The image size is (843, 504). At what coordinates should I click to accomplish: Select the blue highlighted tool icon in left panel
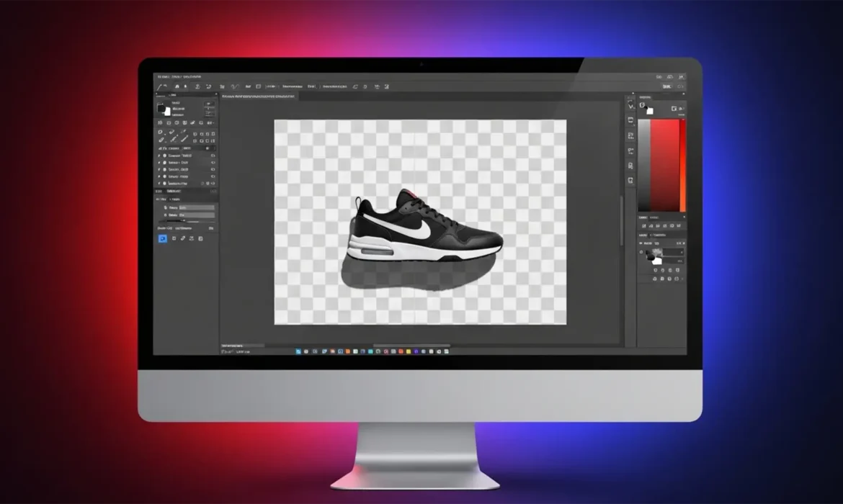tap(162, 238)
